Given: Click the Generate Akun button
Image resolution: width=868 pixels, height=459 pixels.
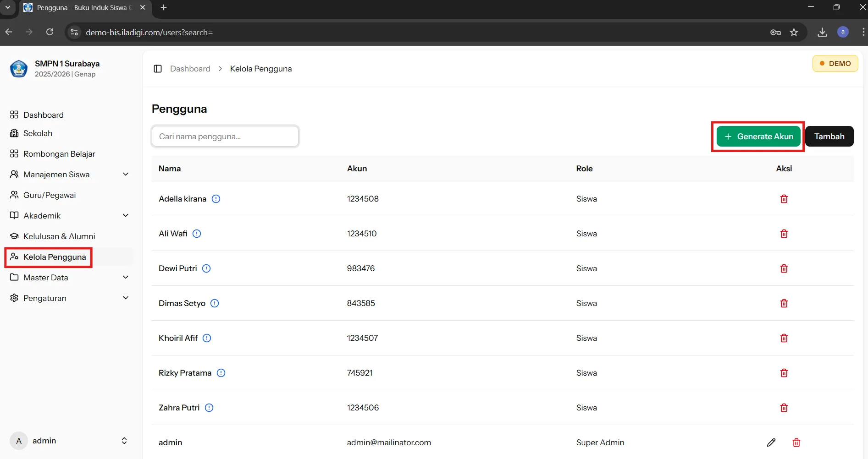Looking at the screenshot, I should pyautogui.click(x=758, y=137).
